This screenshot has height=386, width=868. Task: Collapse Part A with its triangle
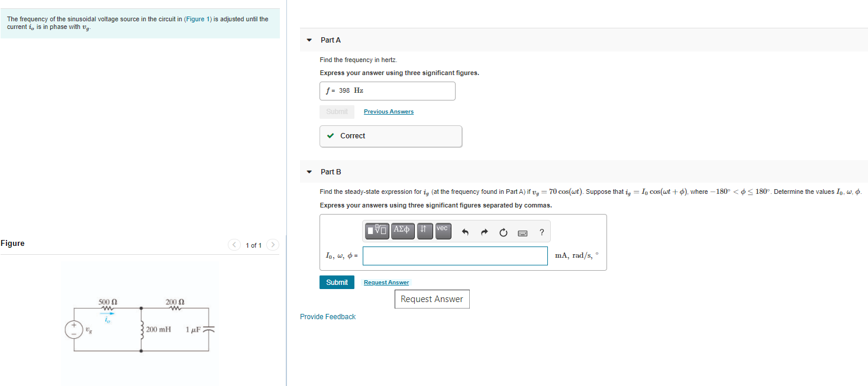tap(309, 40)
